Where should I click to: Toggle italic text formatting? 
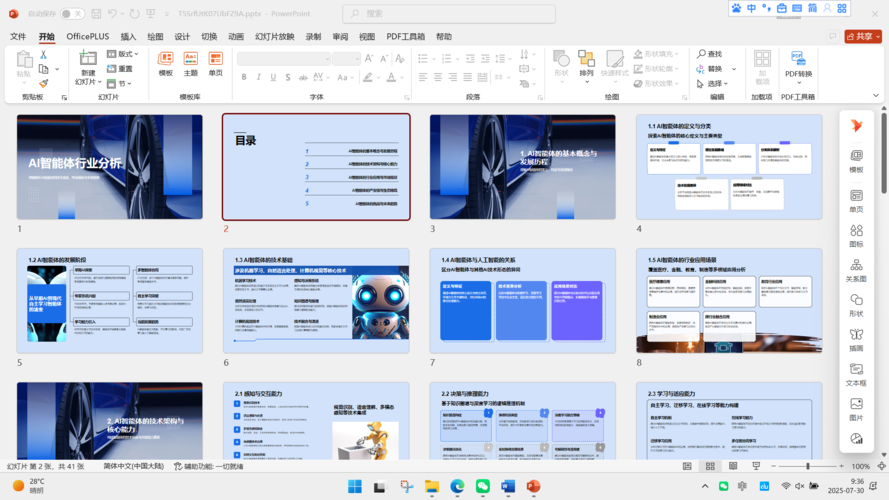(258, 77)
